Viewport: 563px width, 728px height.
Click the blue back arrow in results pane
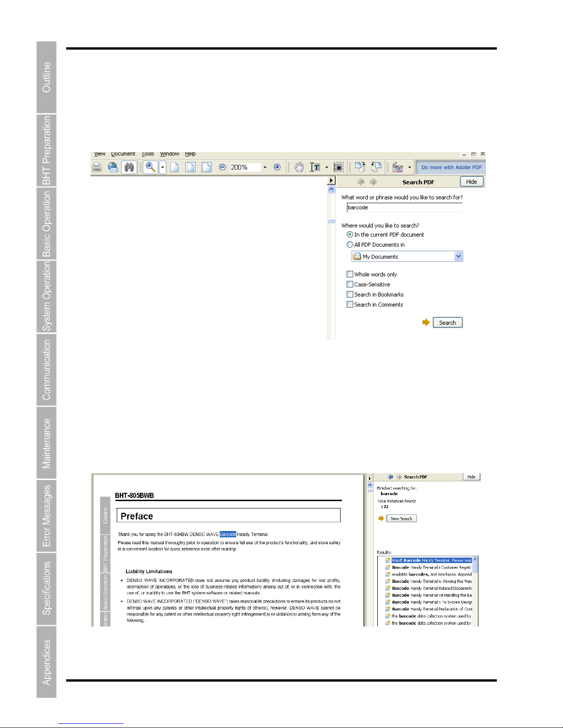click(390, 477)
